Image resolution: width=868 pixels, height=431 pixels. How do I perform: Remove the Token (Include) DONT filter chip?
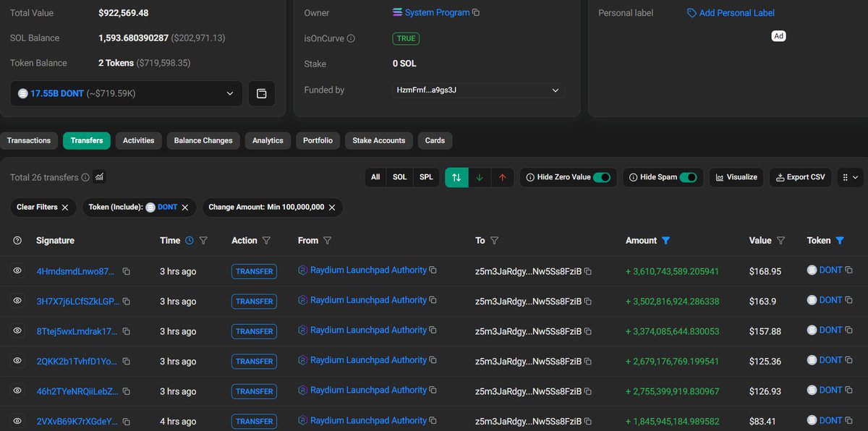184,208
